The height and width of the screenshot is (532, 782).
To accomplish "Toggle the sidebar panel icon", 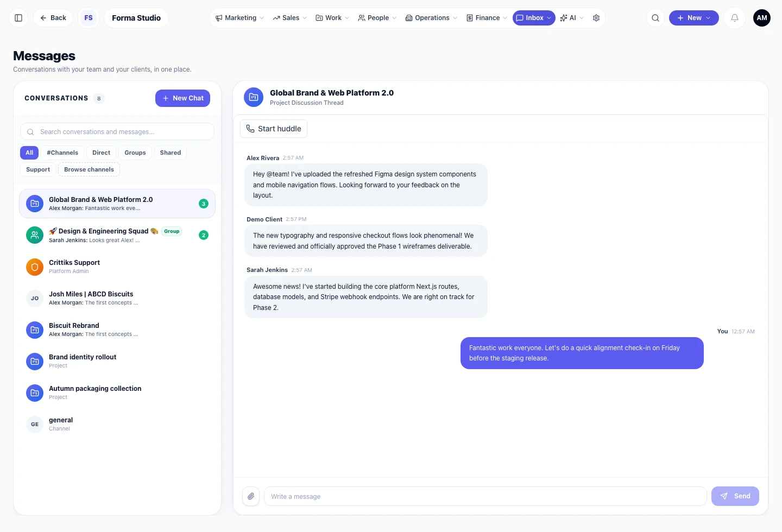I will [18, 18].
